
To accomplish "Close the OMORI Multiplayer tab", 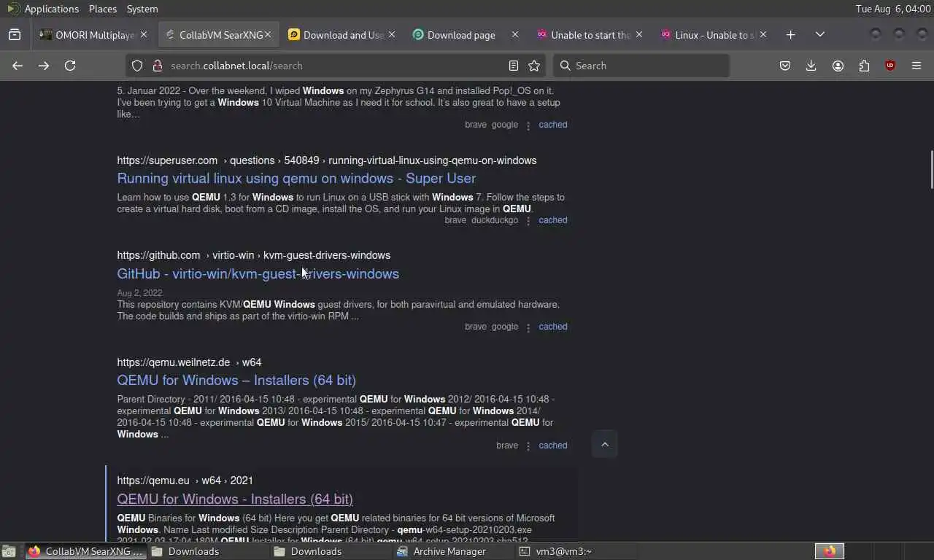I will 144,34.
